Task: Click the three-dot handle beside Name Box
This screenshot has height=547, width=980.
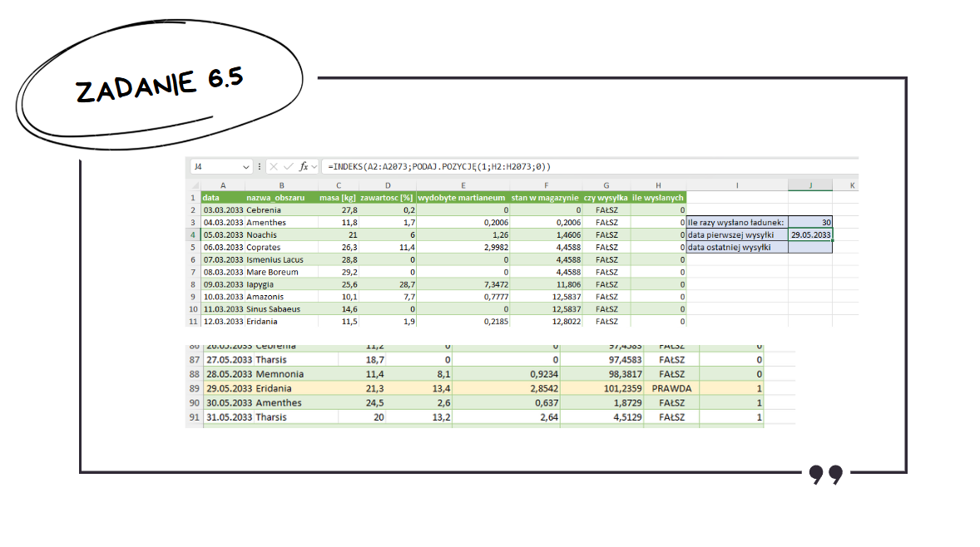Action: tap(260, 166)
